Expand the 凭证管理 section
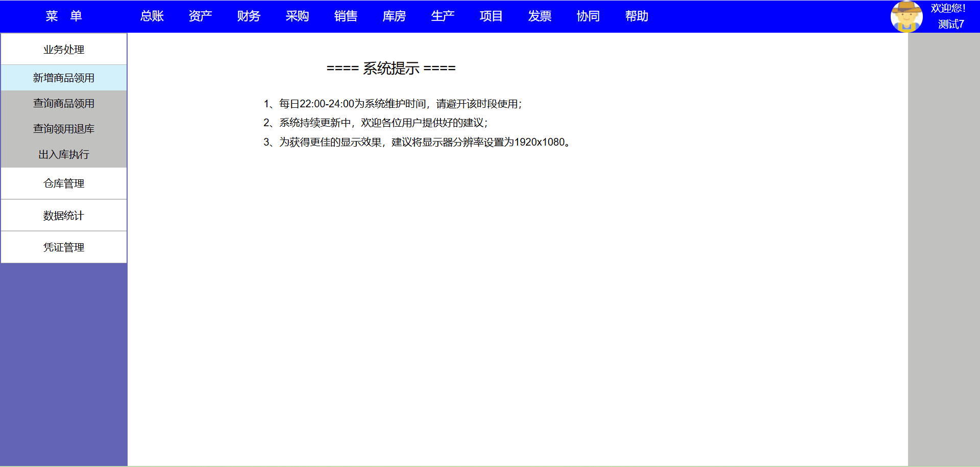The image size is (980, 467). 64,247
